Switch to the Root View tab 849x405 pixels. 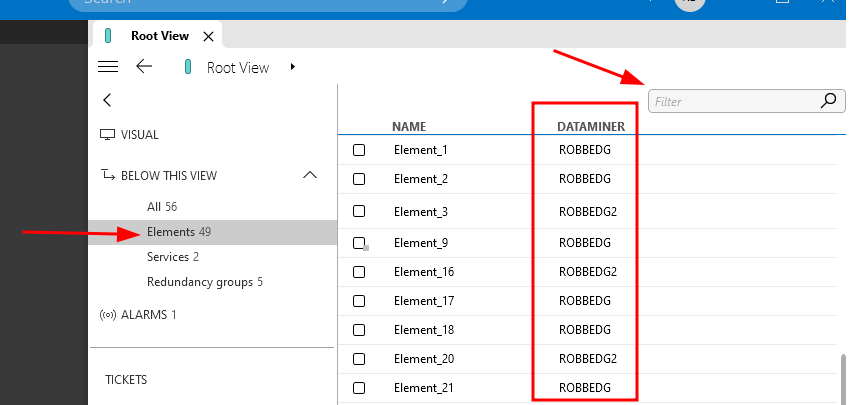pyautogui.click(x=160, y=36)
